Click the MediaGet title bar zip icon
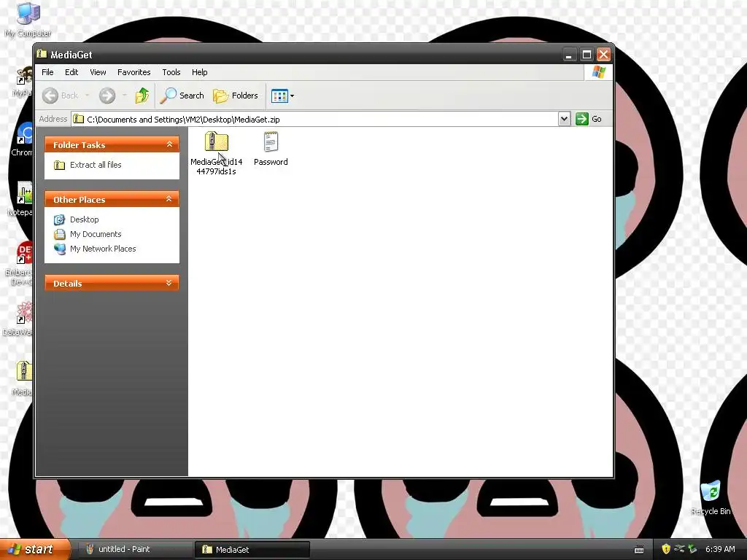The width and height of the screenshot is (747, 560). [42, 54]
